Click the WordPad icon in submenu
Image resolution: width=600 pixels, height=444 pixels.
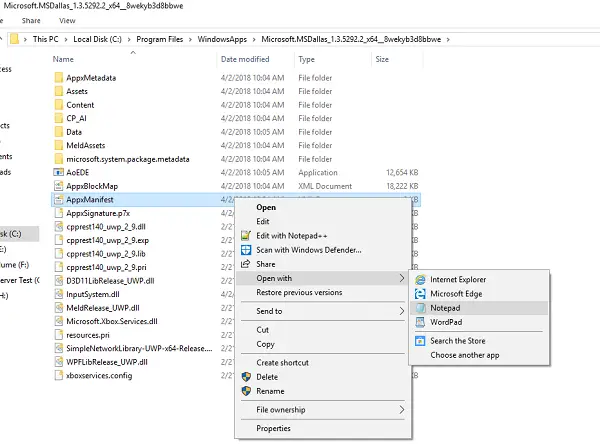click(420, 322)
